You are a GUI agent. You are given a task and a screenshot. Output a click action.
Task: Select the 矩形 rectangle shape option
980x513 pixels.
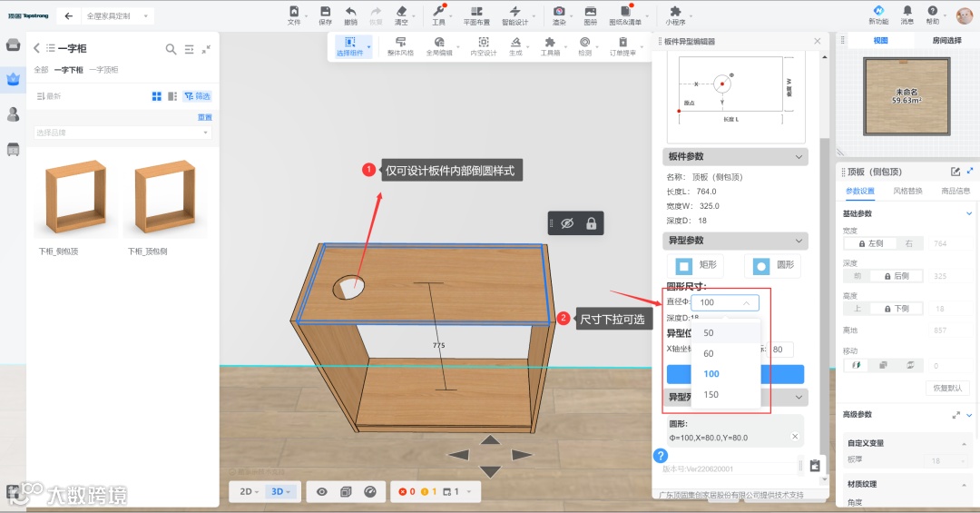(695, 265)
